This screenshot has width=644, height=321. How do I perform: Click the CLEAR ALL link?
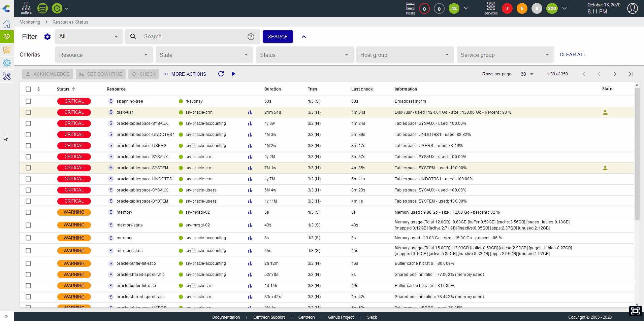[x=573, y=55]
